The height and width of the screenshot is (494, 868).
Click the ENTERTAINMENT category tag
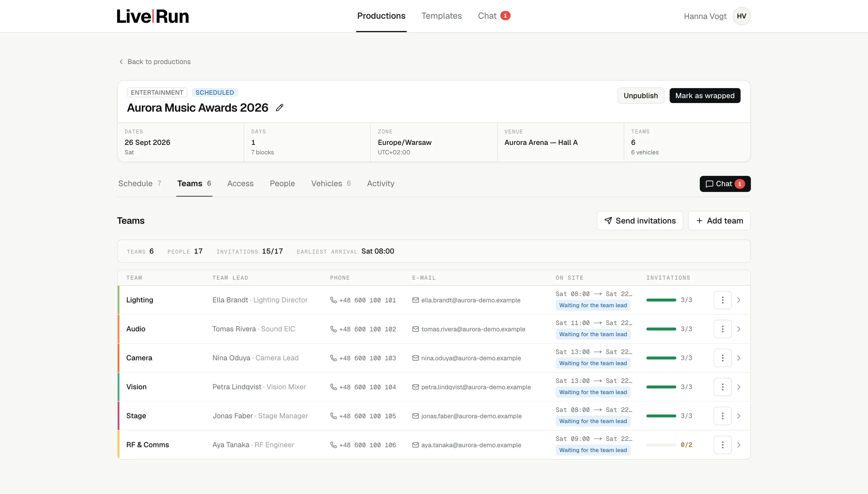point(157,93)
